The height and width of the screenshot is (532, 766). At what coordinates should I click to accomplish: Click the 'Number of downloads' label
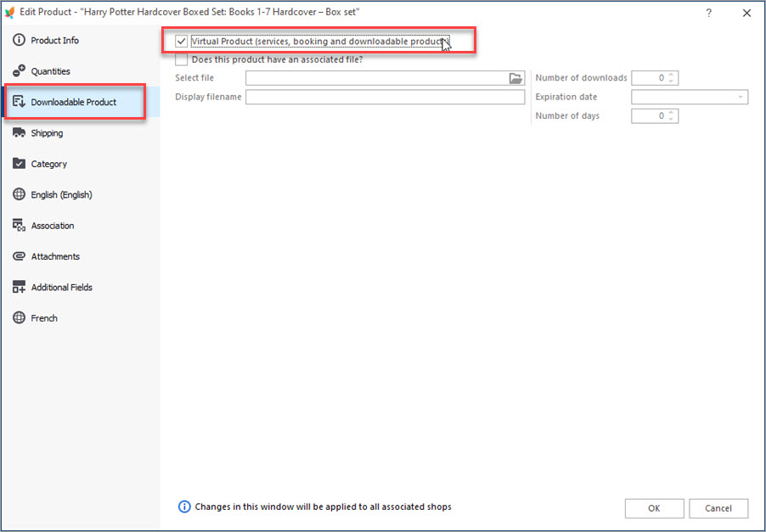pos(581,77)
